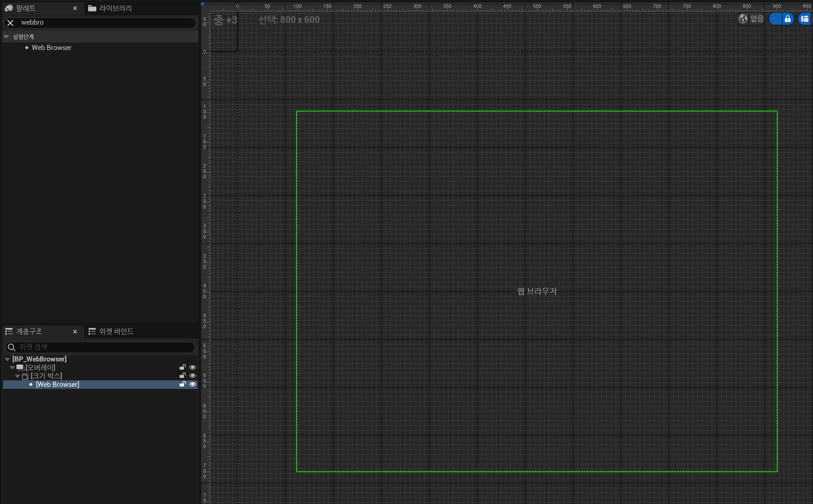Open the 위젯 바인드 tab
The width and height of the screenshot is (813, 504).
(111, 331)
